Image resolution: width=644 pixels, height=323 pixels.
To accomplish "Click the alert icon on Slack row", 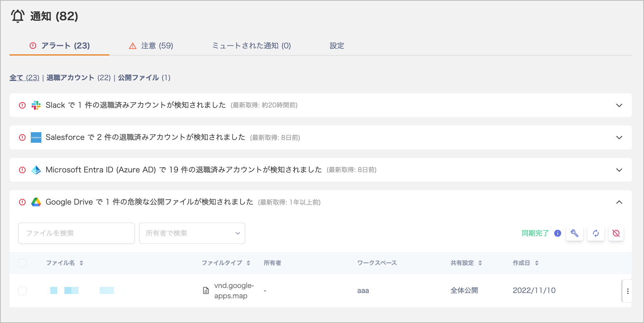I will tap(22, 105).
